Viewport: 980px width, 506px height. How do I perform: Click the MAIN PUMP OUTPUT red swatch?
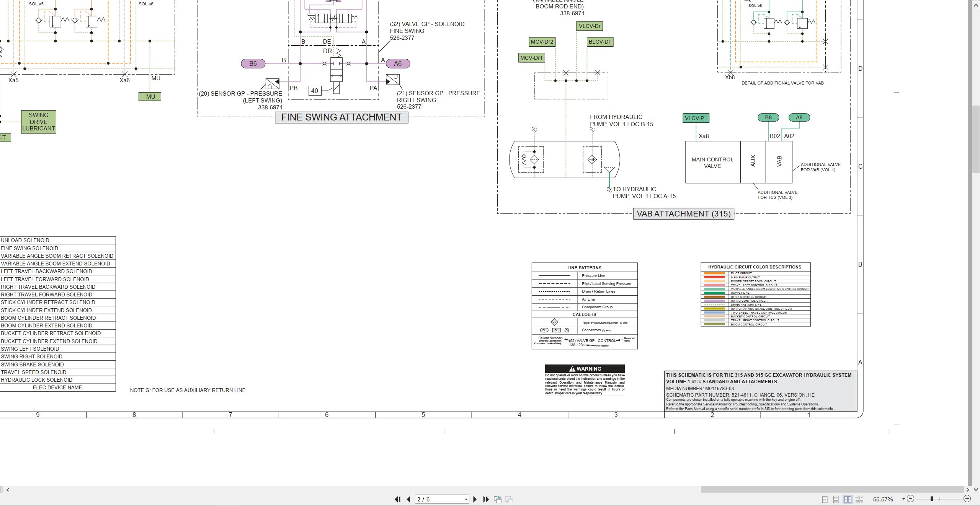coord(714,277)
